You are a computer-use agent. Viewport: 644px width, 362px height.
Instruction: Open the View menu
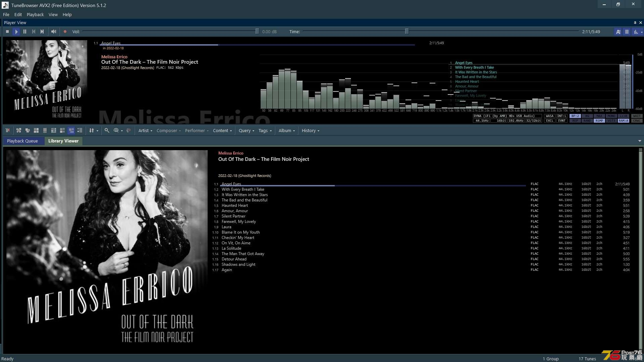pyautogui.click(x=53, y=14)
